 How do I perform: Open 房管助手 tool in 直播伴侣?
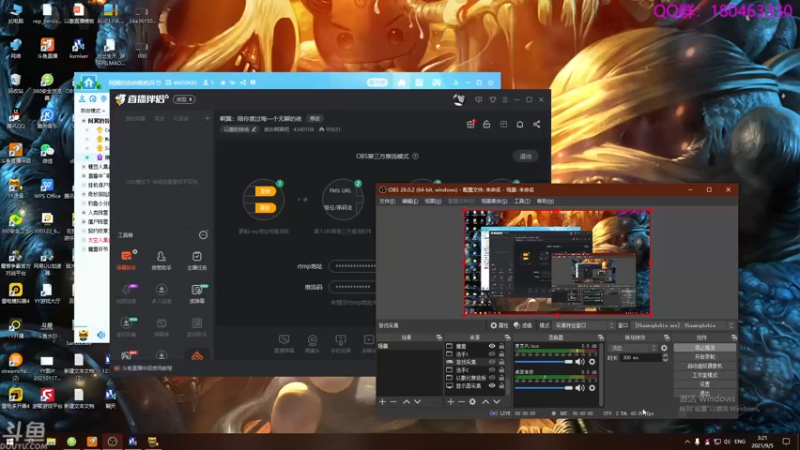click(161, 260)
